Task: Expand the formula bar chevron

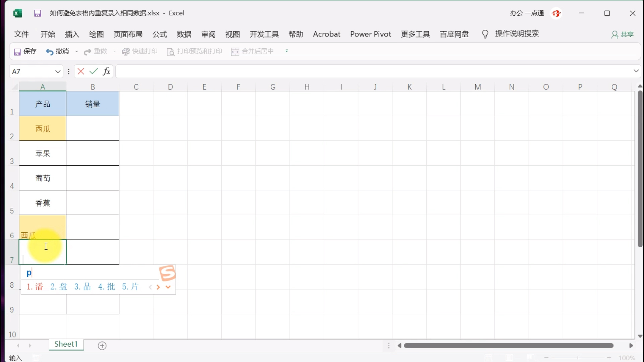Action: pyautogui.click(x=636, y=71)
